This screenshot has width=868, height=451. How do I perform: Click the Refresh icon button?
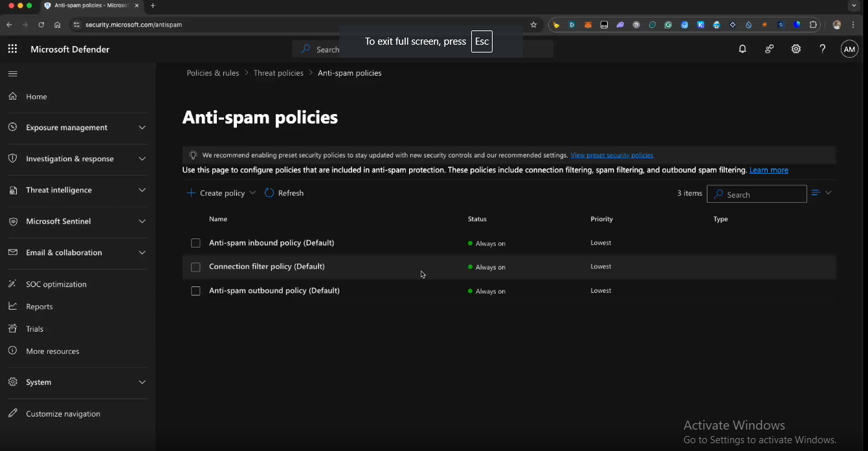coord(270,193)
